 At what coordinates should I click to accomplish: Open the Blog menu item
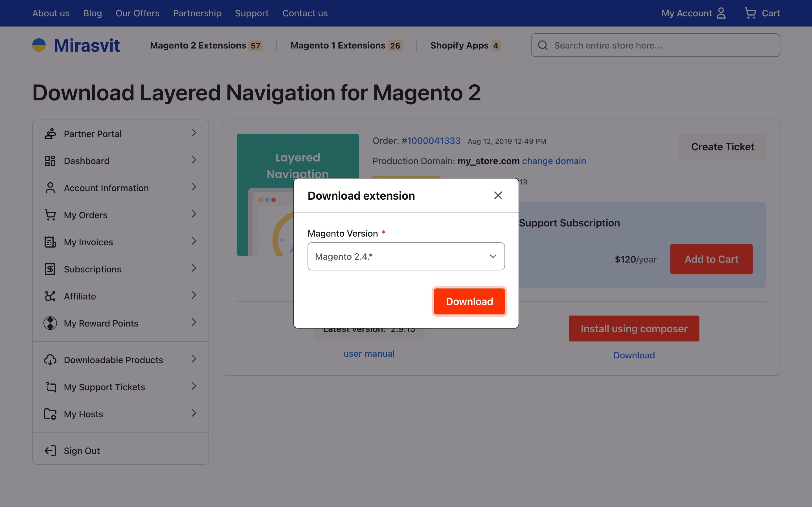click(93, 13)
